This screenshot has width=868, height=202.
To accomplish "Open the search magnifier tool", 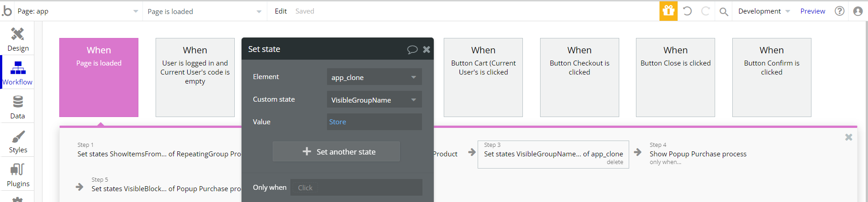I will pyautogui.click(x=724, y=11).
